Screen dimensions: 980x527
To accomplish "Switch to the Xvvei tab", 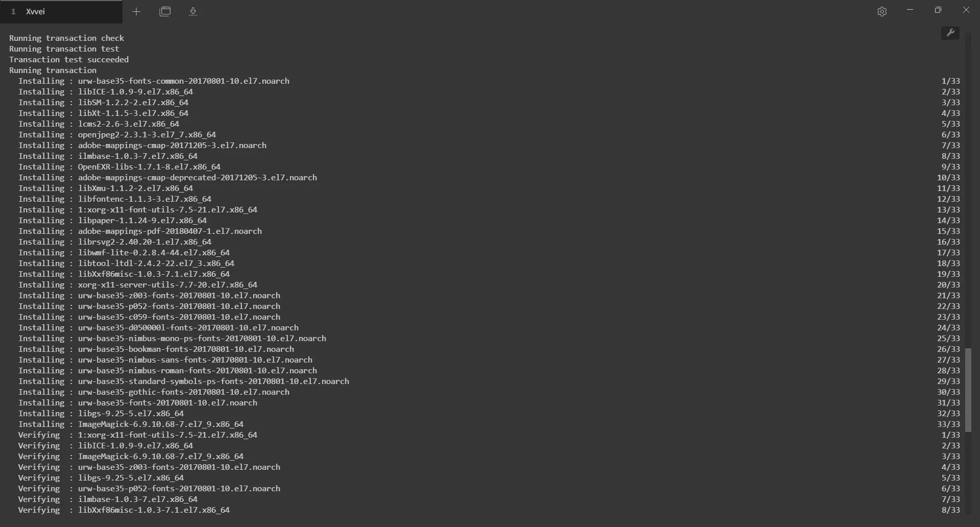I will click(x=61, y=11).
